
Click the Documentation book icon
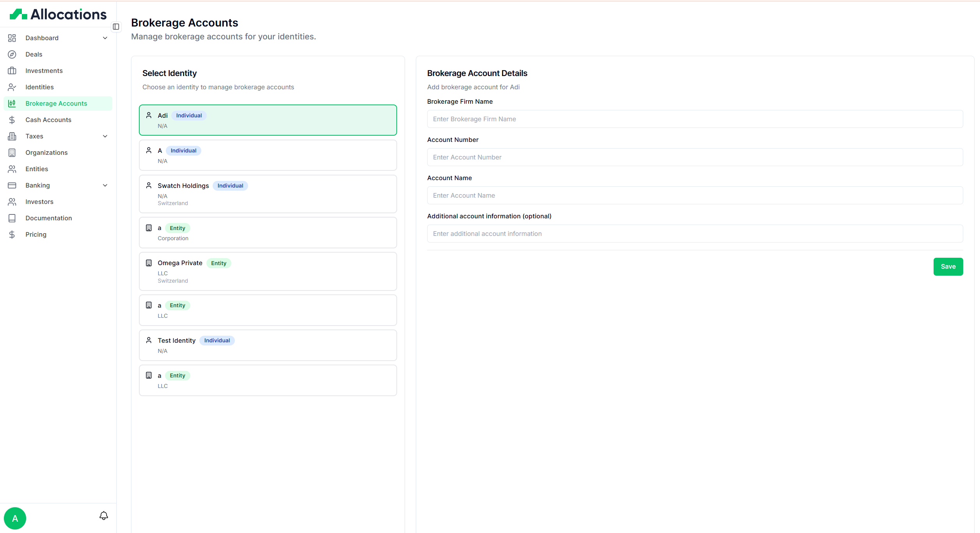point(12,218)
